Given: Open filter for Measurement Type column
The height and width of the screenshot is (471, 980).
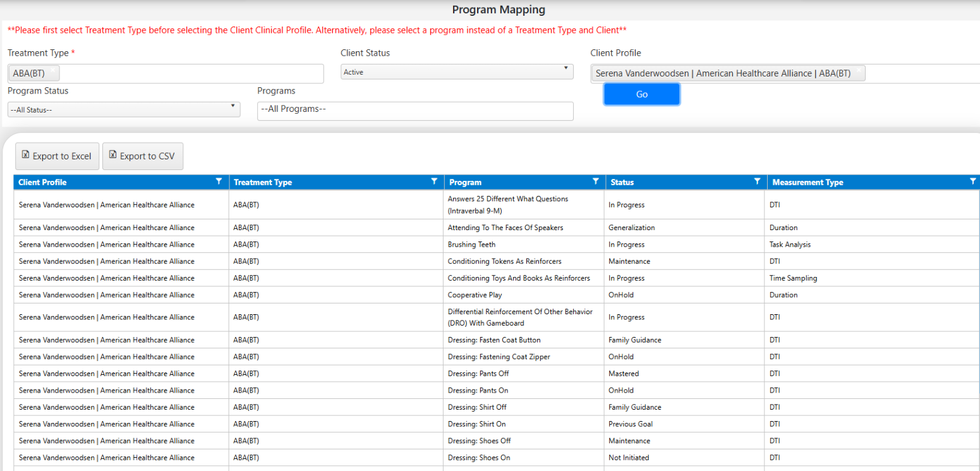Looking at the screenshot, I should (x=972, y=181).
